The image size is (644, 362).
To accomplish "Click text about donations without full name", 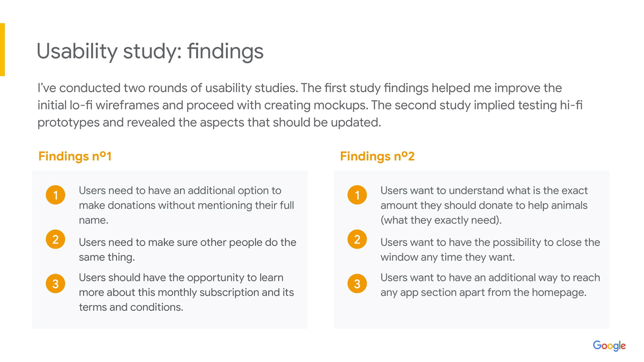I will (186, 205).
